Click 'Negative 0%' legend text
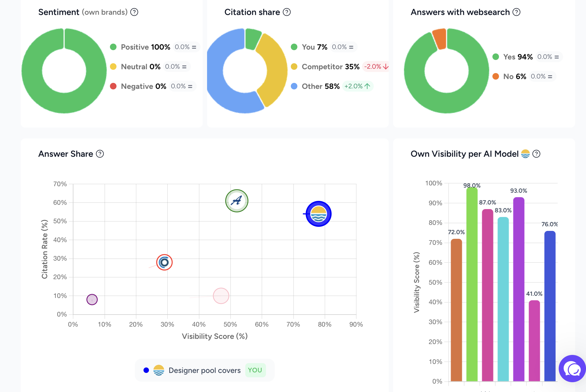 point(143,86)
